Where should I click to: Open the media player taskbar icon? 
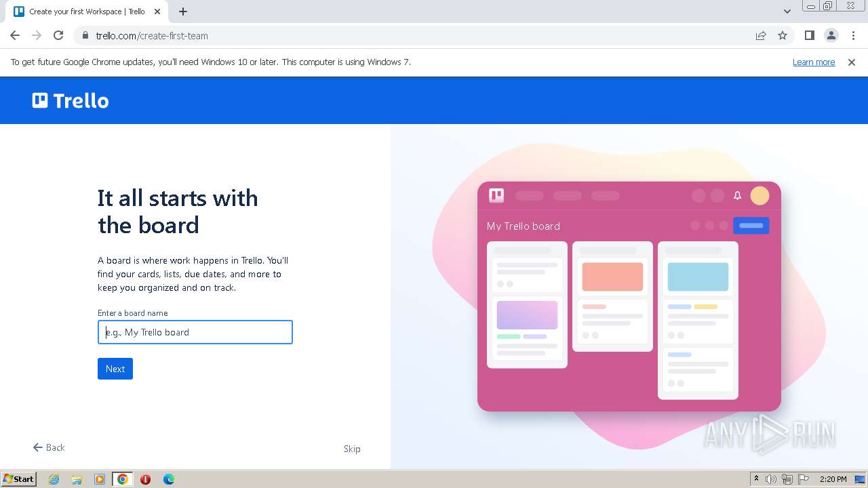click(x=100, y=479)
